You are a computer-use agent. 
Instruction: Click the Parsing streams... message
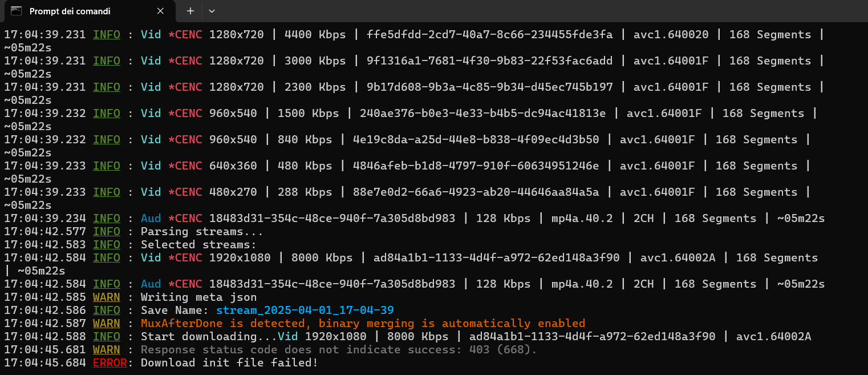pyautogui.click(x=202, y=232)
